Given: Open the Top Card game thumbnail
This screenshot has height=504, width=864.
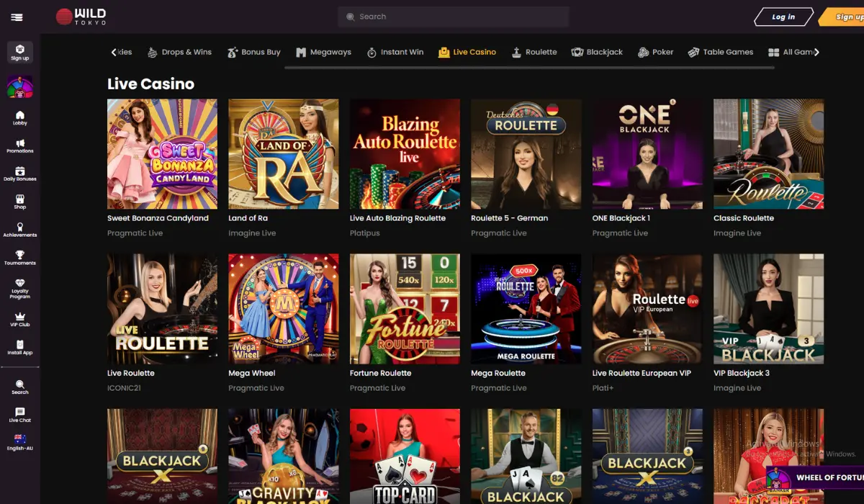Looking at the screenshot, I should (x=405, y=456).
